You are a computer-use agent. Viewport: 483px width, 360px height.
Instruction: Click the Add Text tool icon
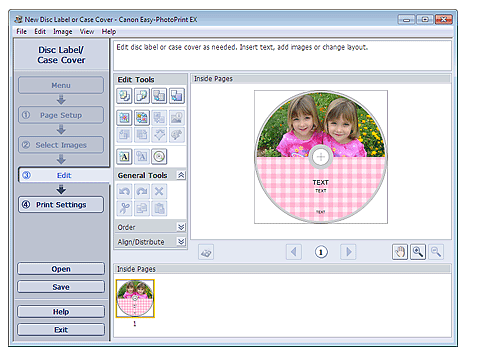pyautogui.click(x=124, y=156)
